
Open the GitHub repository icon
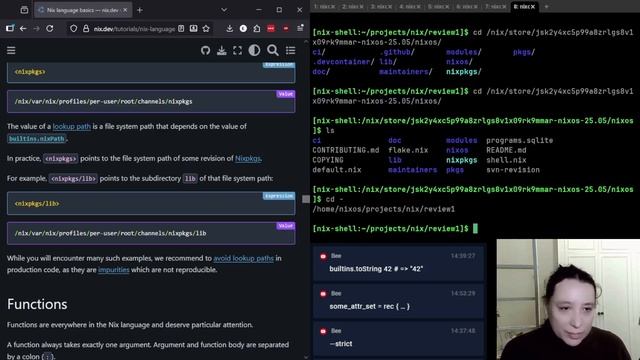[205, 50]
